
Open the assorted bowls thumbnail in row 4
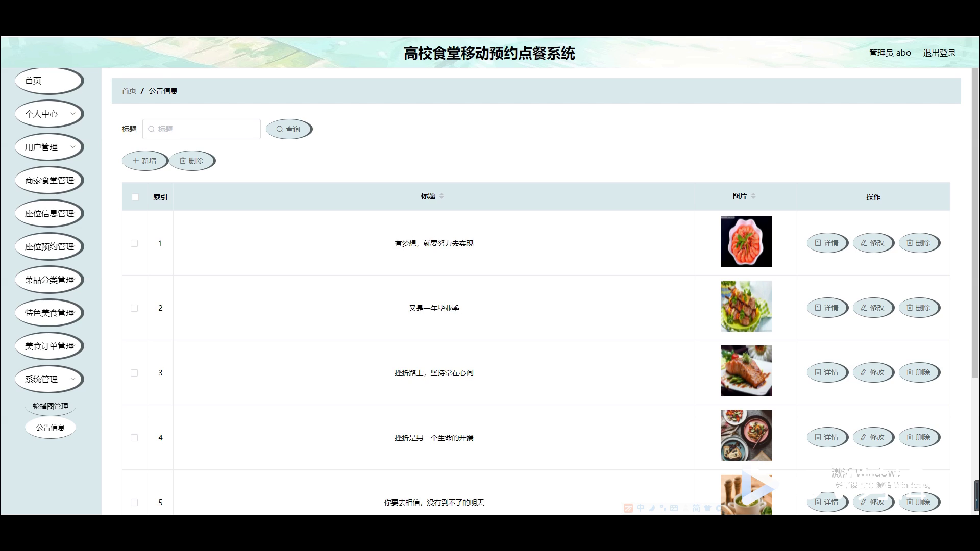click(x=746, y=436)
